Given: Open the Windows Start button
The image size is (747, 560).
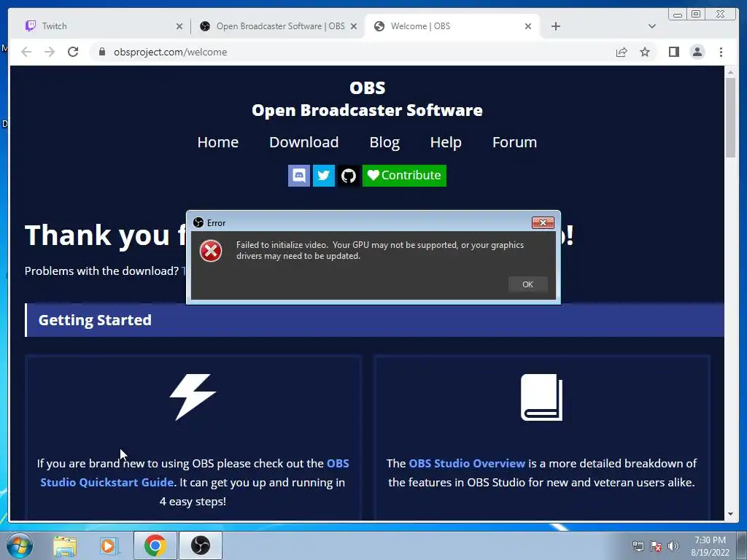Looking at the screenshot, I should pos(20,545).
